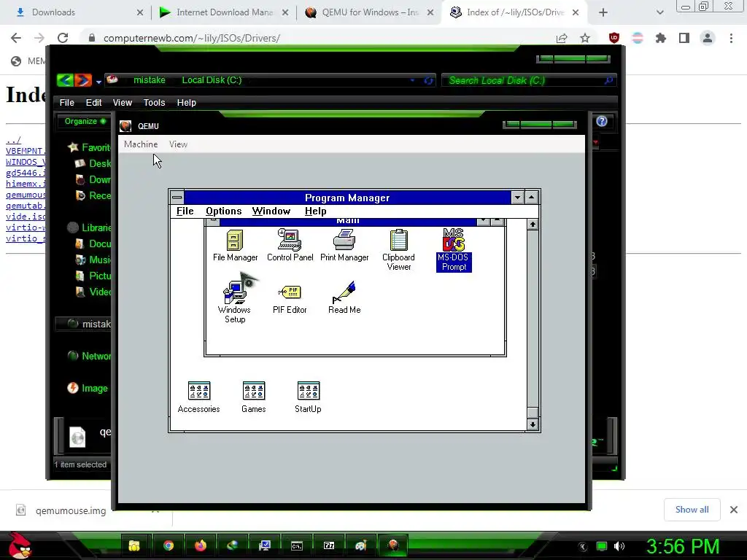Open Program Manager Help menu

[x=315, y=211]
